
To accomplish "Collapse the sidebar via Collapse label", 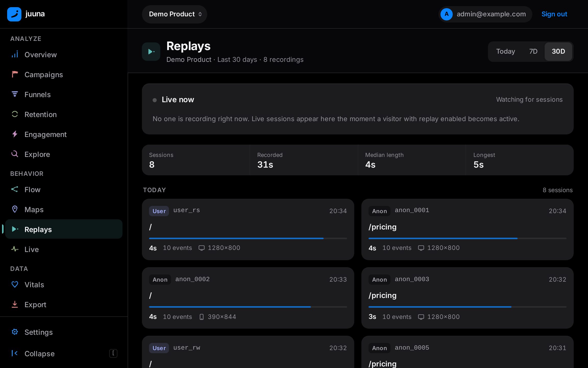I will pyautogui.click(x=40, y=354).
